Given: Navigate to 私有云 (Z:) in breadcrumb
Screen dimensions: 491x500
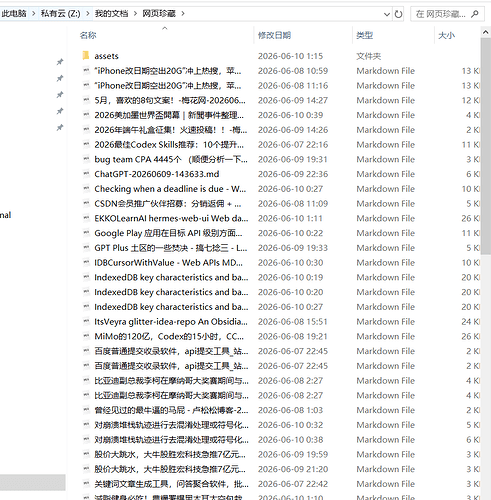Looking at the screenshot, I should coord(60,14).
